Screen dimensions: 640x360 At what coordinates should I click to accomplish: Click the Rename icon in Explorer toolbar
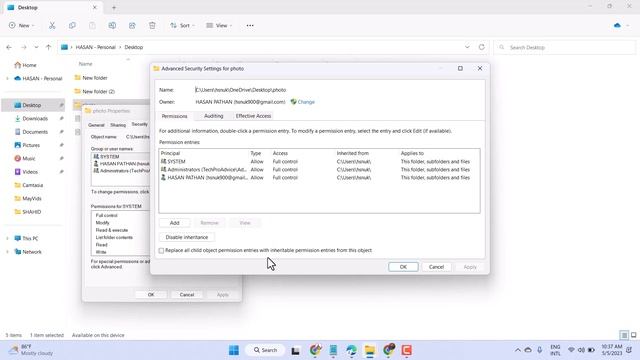(112, 25)
